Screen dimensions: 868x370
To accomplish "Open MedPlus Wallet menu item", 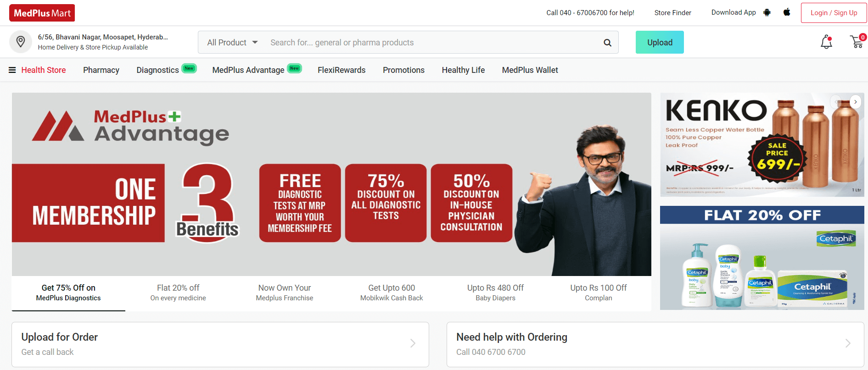I will click(530, 70).
